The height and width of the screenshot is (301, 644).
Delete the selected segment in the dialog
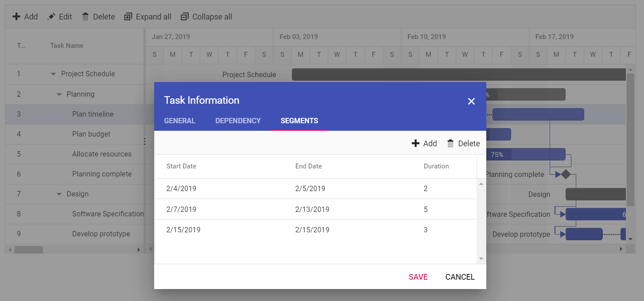tap(463, 143)
